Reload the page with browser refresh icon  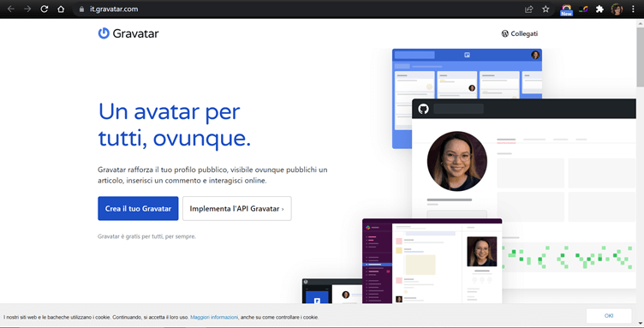tap(45, 9)
